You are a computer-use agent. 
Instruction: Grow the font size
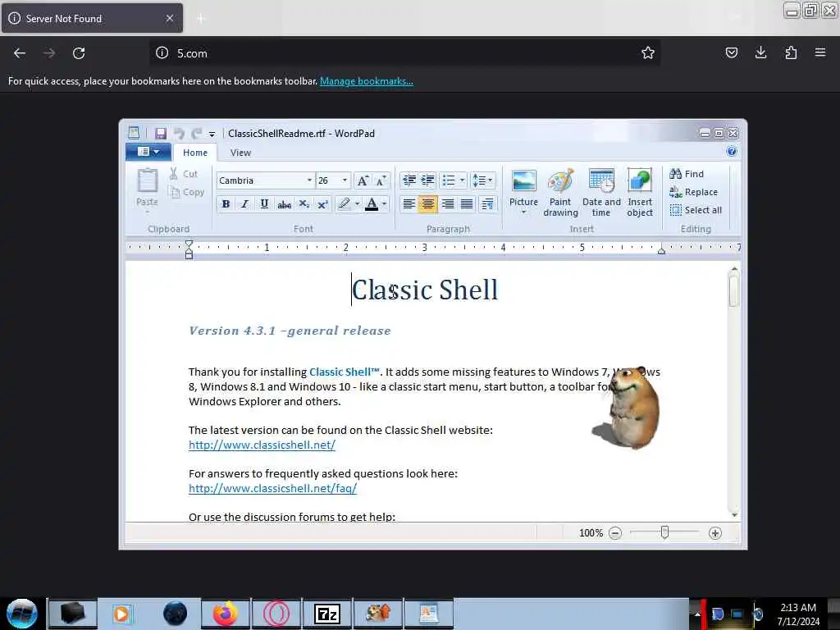(x=363, y=180)
